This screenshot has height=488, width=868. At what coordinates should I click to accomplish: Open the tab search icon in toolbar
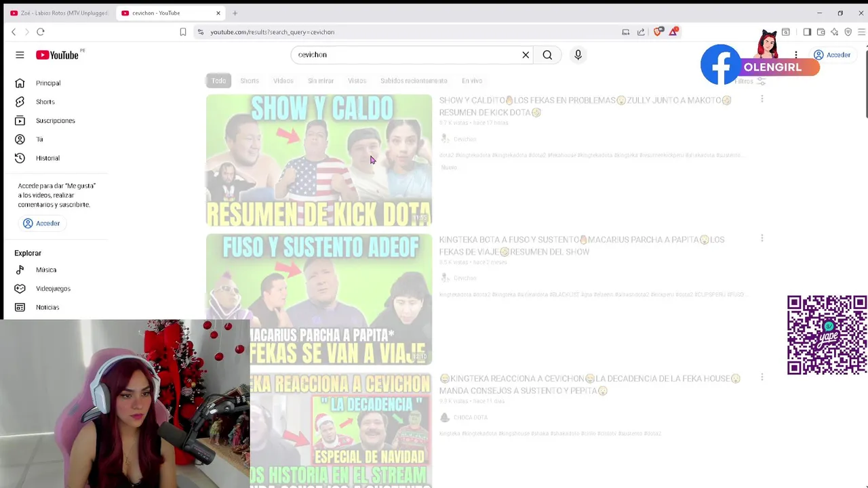(x=786, y=32)
